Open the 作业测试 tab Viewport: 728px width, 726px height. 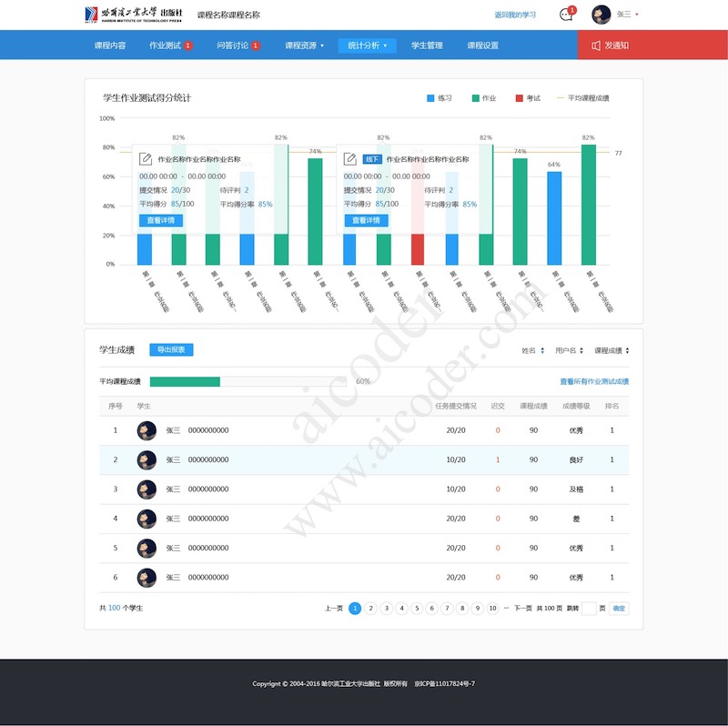click(x=169, y=45)
